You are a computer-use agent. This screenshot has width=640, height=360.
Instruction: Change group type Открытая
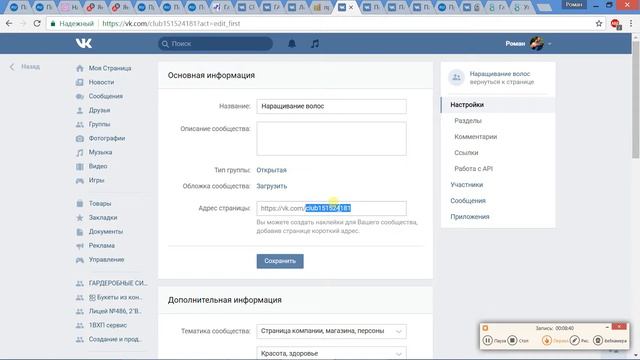point(271,170)
